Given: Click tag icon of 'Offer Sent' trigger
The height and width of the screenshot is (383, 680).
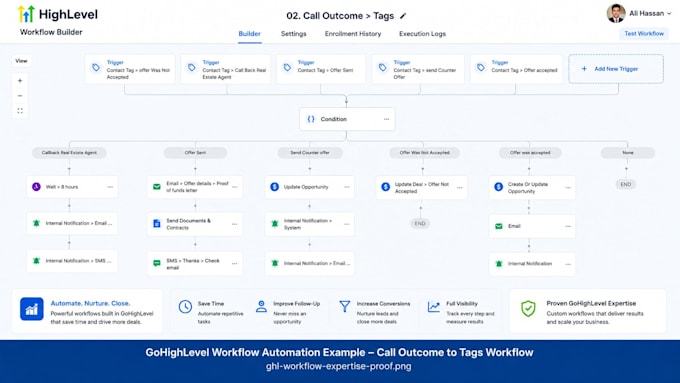Looking at the screenshot, I should click(287, 67).
